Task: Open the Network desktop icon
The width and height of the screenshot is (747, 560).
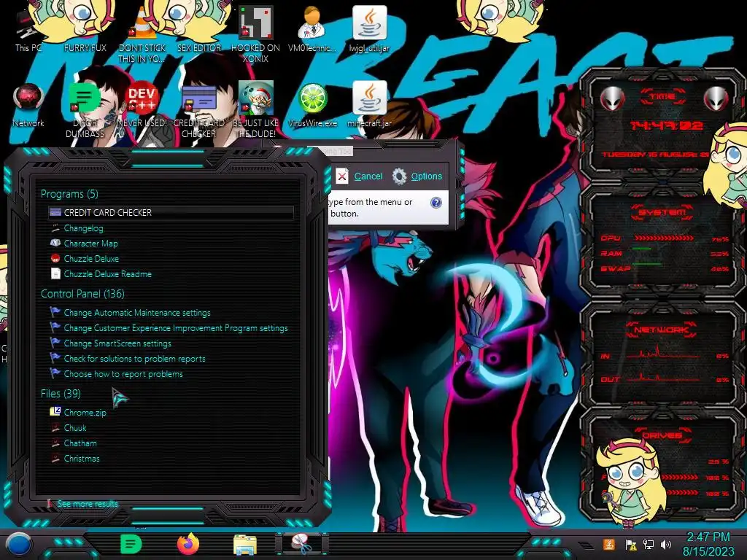Action: 28,105
